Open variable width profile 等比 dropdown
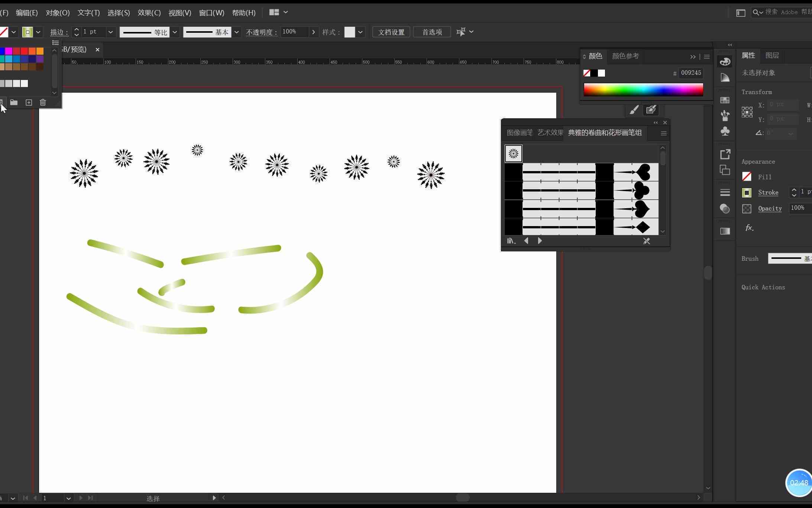 pos(175,32)
